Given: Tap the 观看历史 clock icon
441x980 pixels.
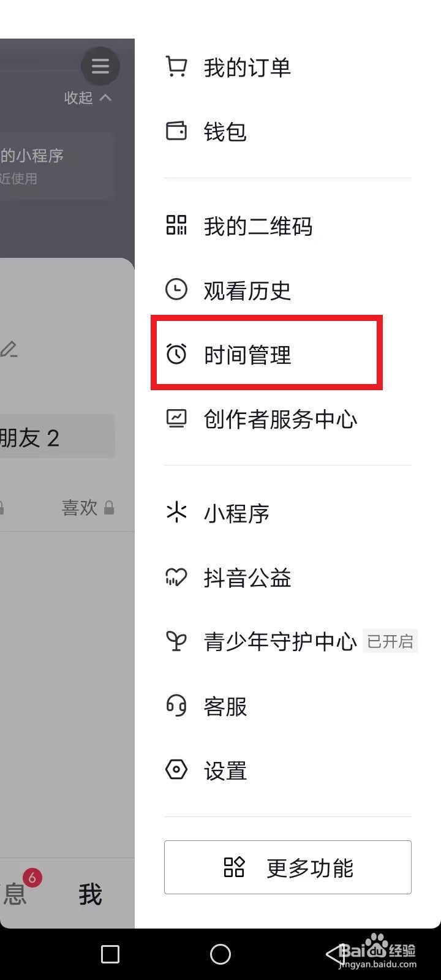Looking at the screenshot, I should 176,290.
